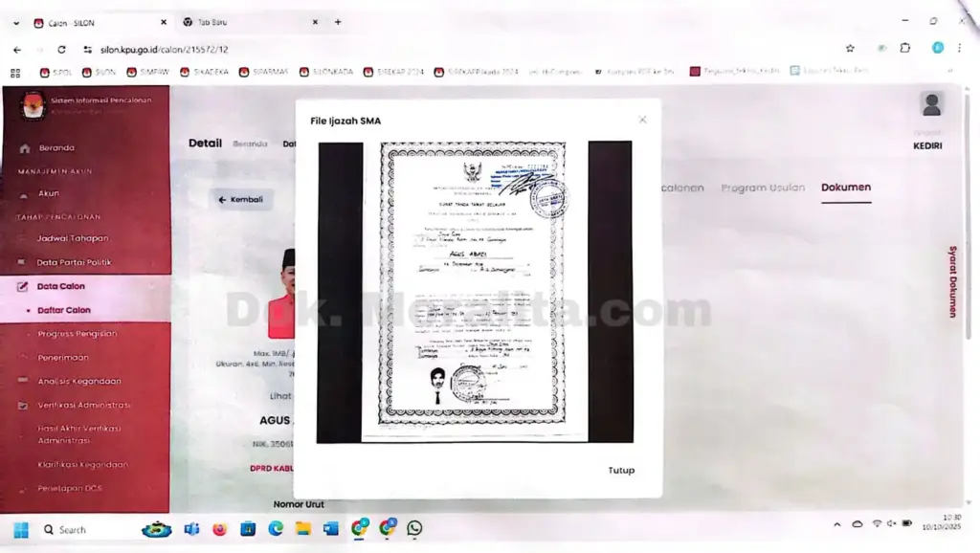This screenshot has width=980, height=553.
Task: Click the ijazah document preview image
Action: [475, 292]
